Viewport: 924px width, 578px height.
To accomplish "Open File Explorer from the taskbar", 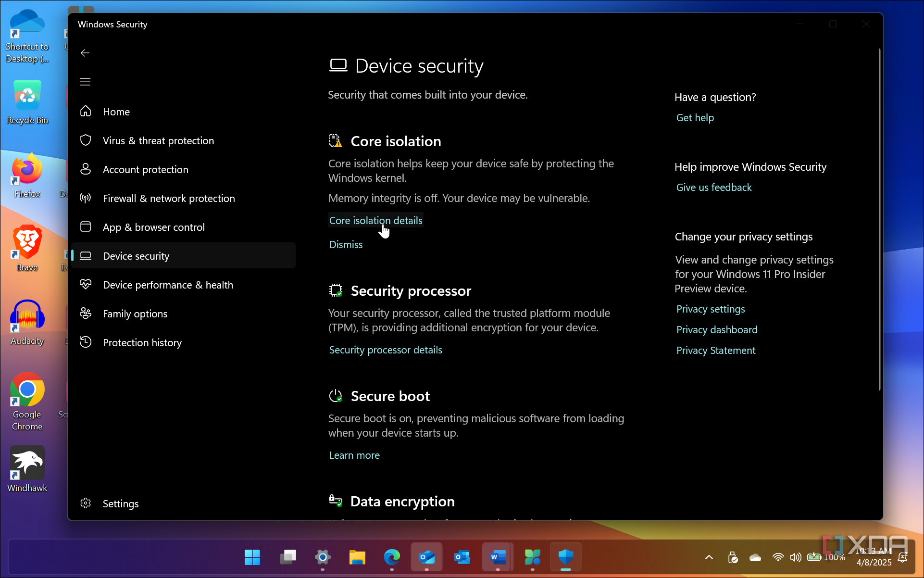I will [357, 557].
